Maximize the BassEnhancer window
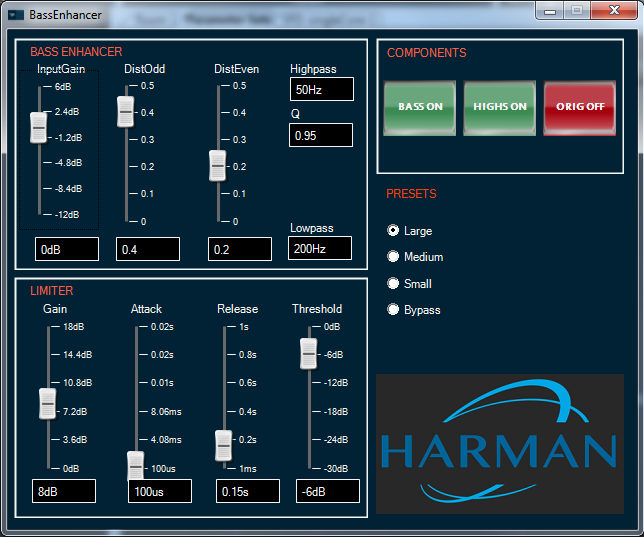 coord(577,10)
